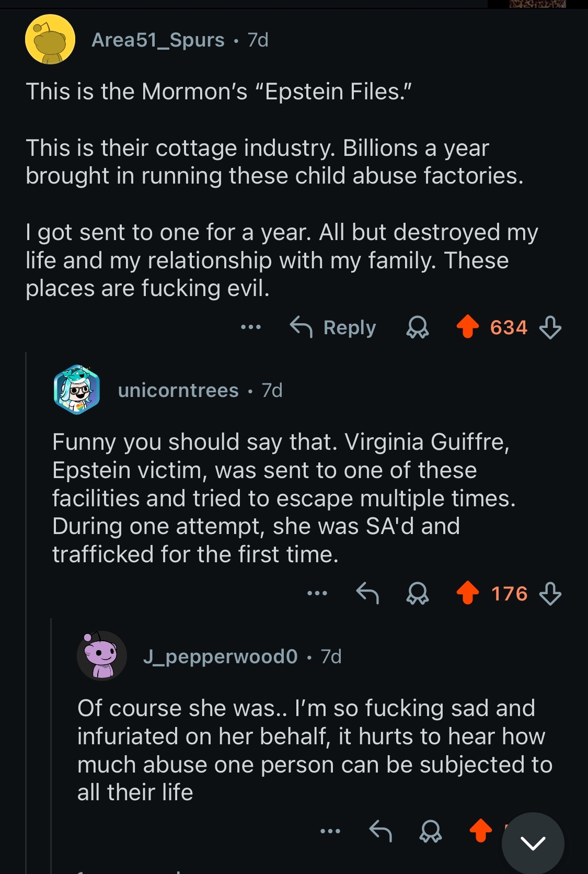Upvote Area51_Spurs' comment
This screenshot has width=588, height=874.
[467, 327]
